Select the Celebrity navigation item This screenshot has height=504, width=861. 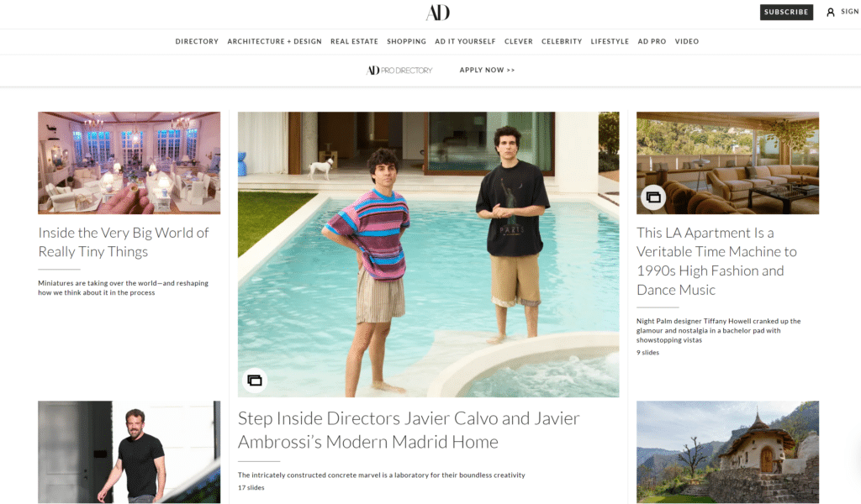click(x=562, y=42)
